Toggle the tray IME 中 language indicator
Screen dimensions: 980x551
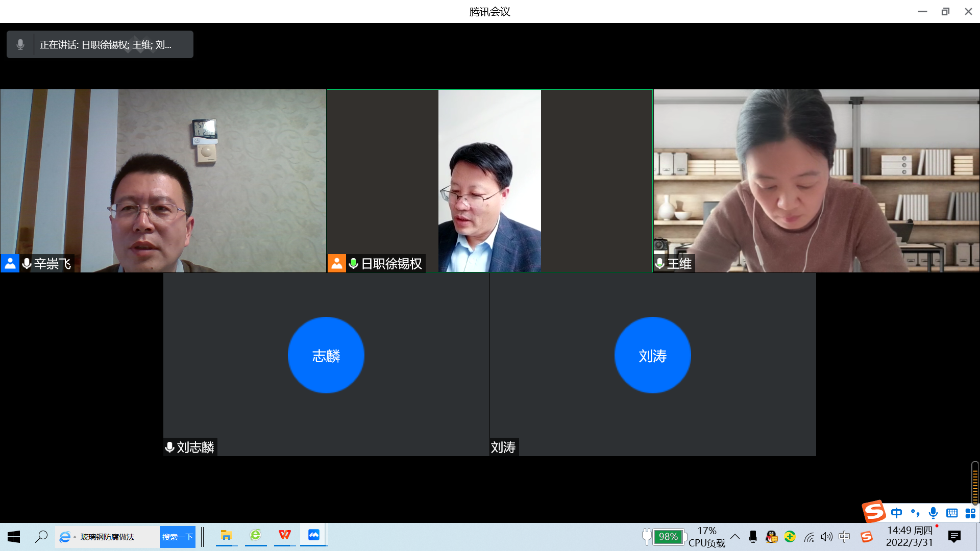pyautogui.click(x=844, y=537)
